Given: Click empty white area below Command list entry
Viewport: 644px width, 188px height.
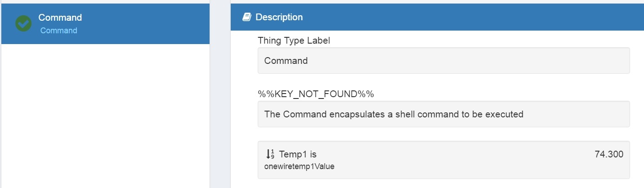Looking at the screenshot, I should 105,112.
